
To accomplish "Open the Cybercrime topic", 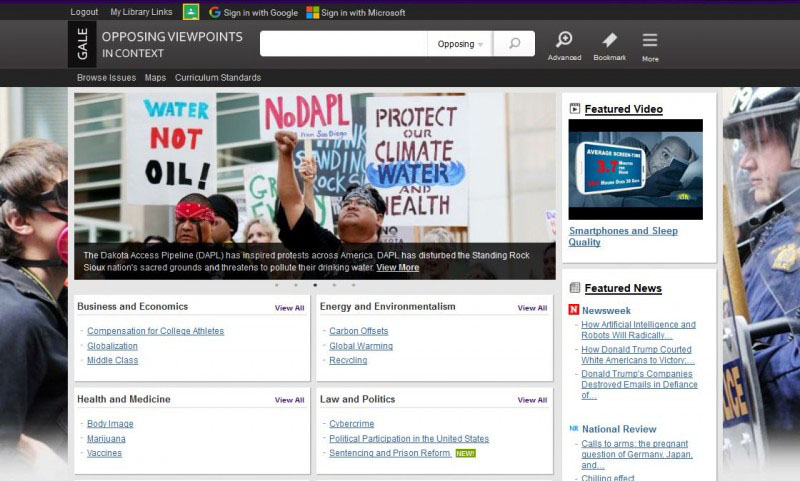I will pyautogui.click(x=352, y=423).
